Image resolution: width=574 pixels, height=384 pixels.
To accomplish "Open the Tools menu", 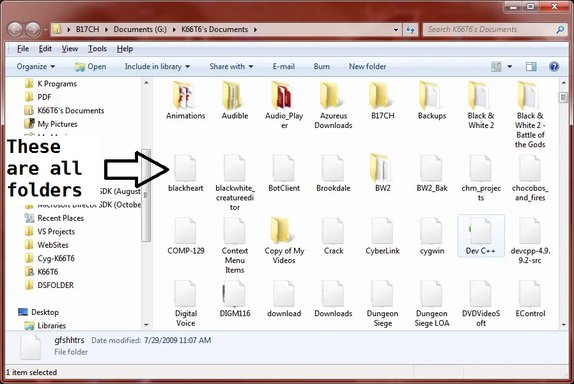I will click(97, 49).
